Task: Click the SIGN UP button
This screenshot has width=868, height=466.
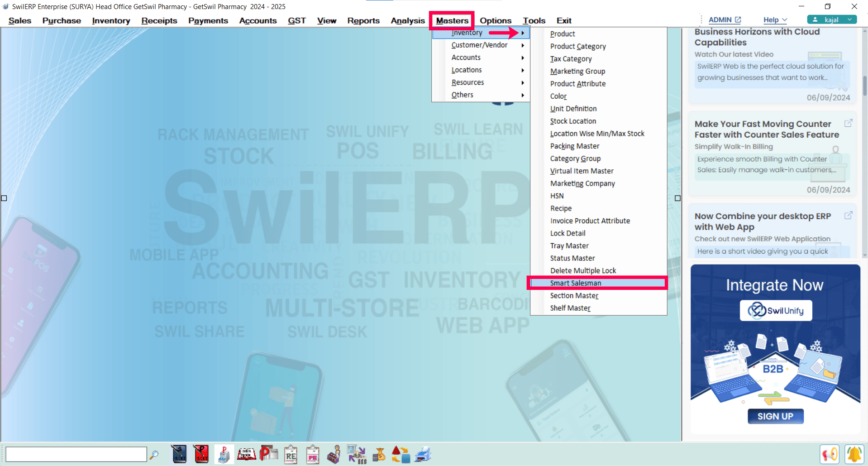Action: 775,416
